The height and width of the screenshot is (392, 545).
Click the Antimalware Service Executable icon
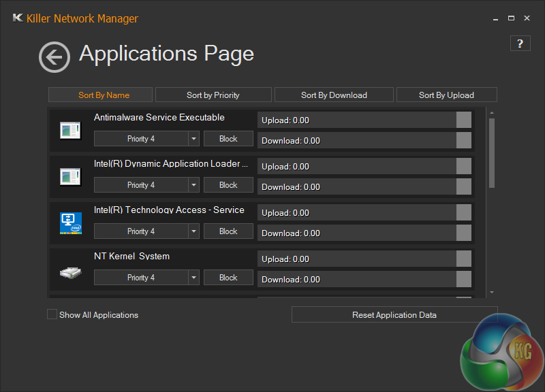70,131
